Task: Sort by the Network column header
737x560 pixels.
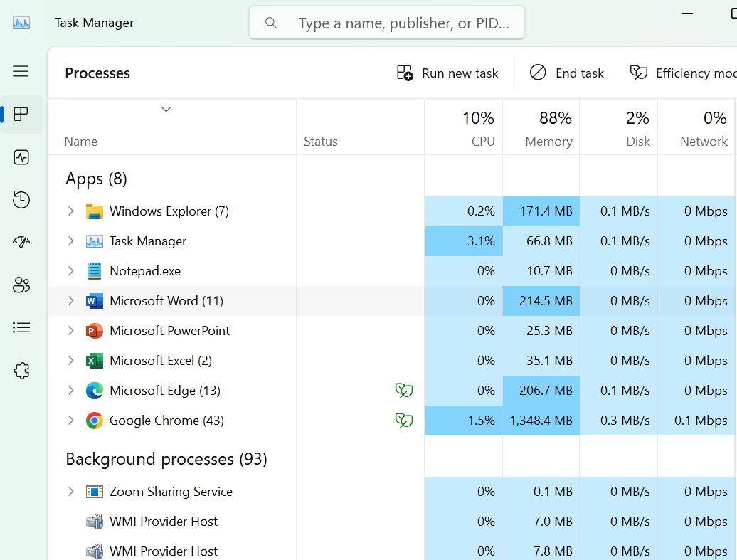Action: (696, 127)
